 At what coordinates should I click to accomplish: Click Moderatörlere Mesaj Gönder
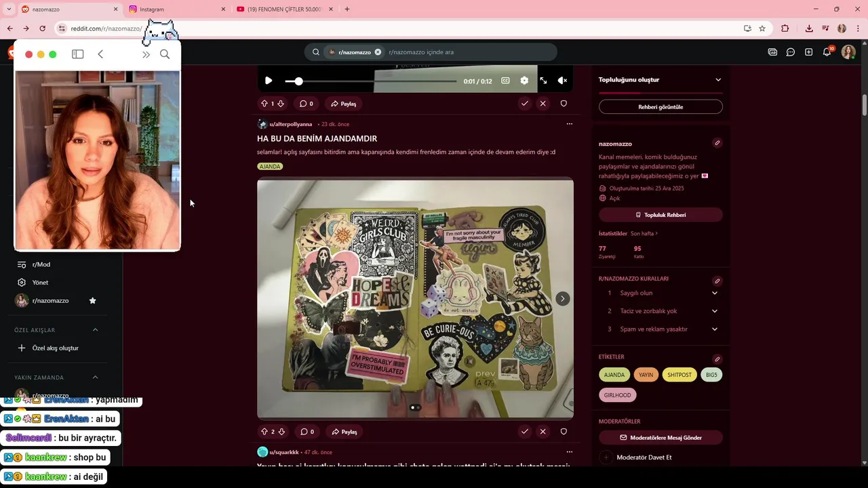pyautogui.click(x=660, y=438)
